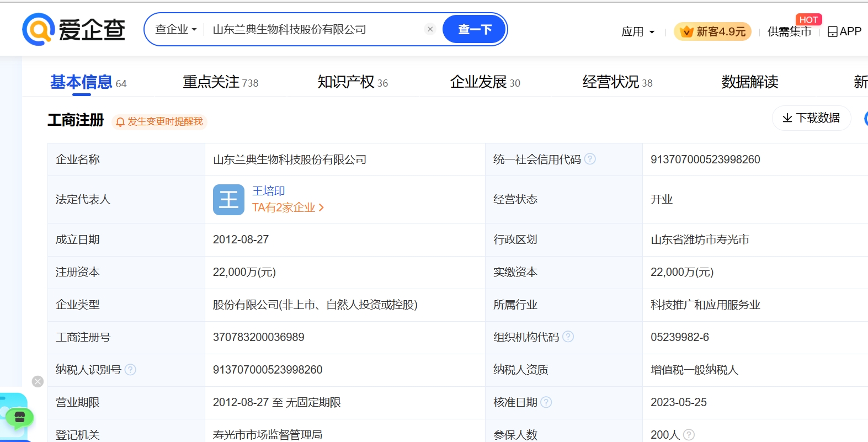Switch to the 知识产权 tab
This screenshot has height=442, width=868.
[x=353, y=82]
